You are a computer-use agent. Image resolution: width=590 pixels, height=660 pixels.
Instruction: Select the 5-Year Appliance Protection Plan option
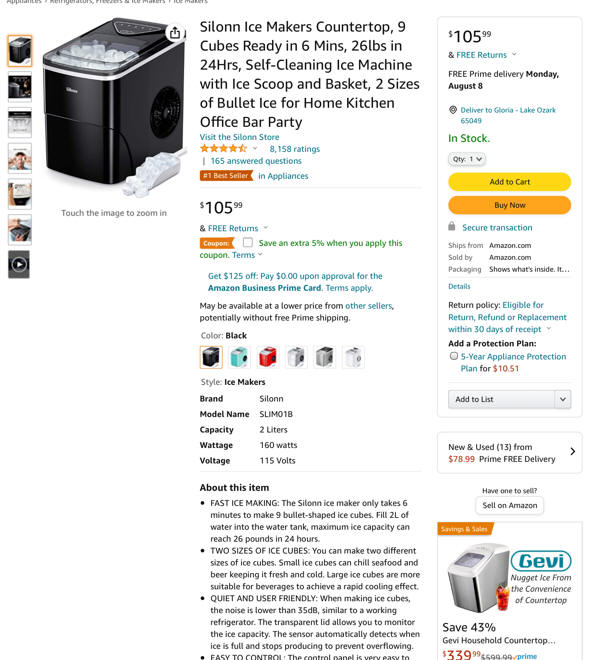pos(454,356)
